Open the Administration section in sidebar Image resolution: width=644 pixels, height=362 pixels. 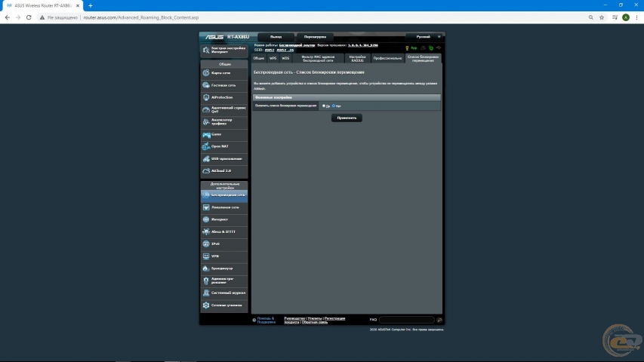click(223, 281)
